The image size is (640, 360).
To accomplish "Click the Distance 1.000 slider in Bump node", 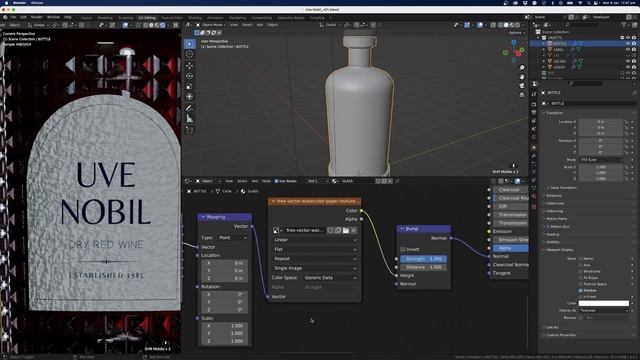I will click(x=423, y=267).
